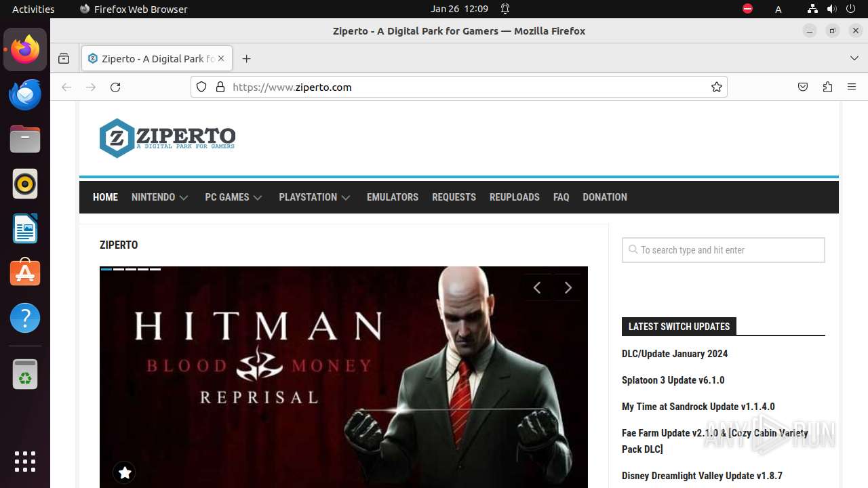This screenshot has height=488, width=868.
Task: Launch Rhythmbox from the dock
Action: tap(25, 184)
